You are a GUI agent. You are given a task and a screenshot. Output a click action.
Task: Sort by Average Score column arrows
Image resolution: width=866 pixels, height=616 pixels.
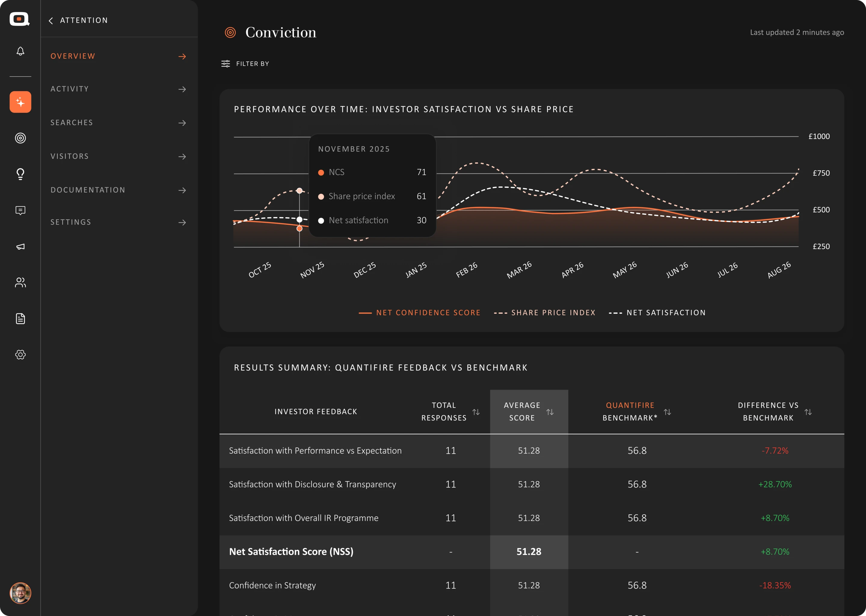(550, 412)
